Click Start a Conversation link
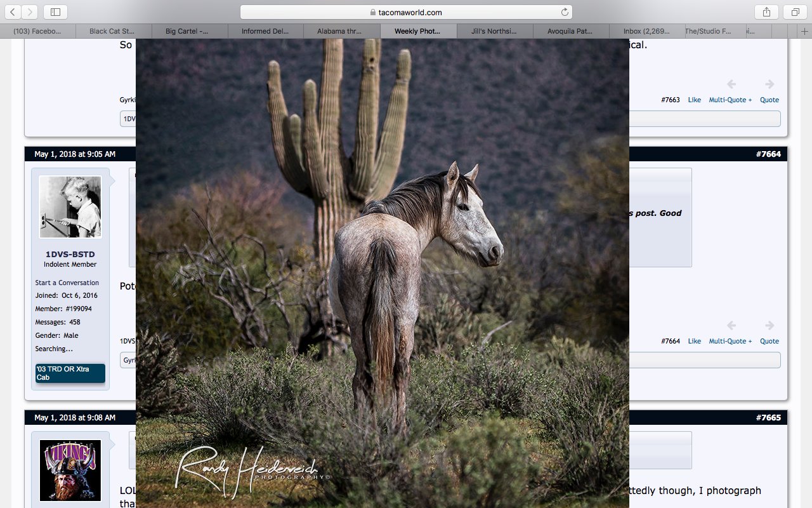The width and height of the screenshot is (812, 508). (67, 283)
